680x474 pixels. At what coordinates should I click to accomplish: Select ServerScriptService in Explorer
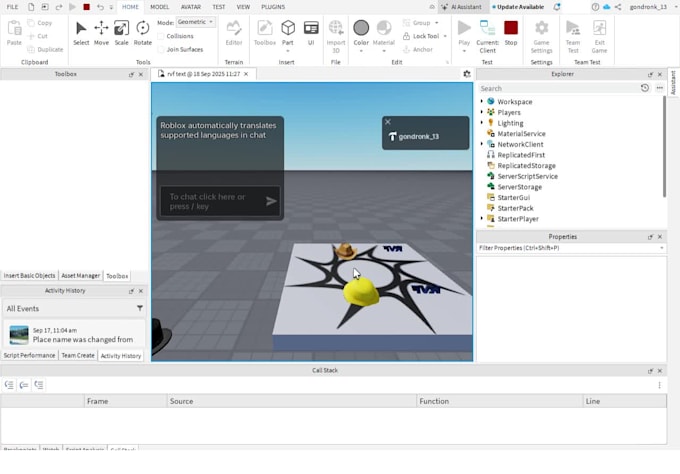(527, 176)
